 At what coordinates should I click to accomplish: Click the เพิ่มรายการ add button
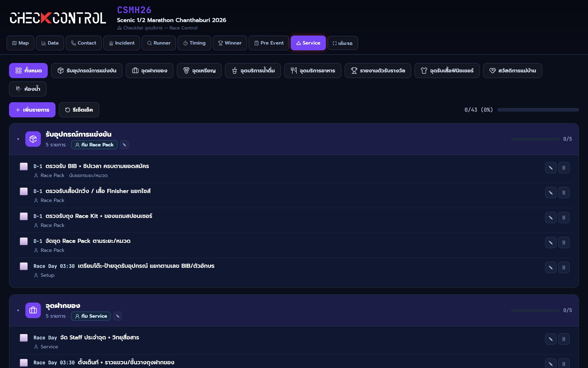click(32, 110)
